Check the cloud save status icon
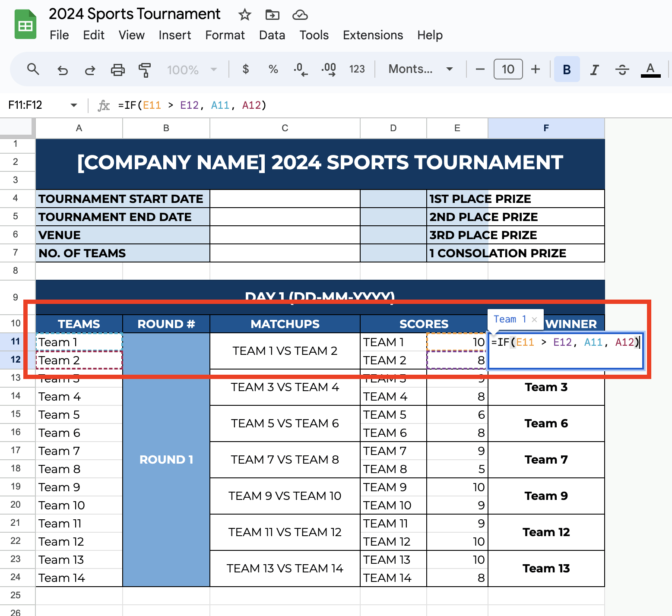Viewport: 672px width, 616px height. (300, 15)
